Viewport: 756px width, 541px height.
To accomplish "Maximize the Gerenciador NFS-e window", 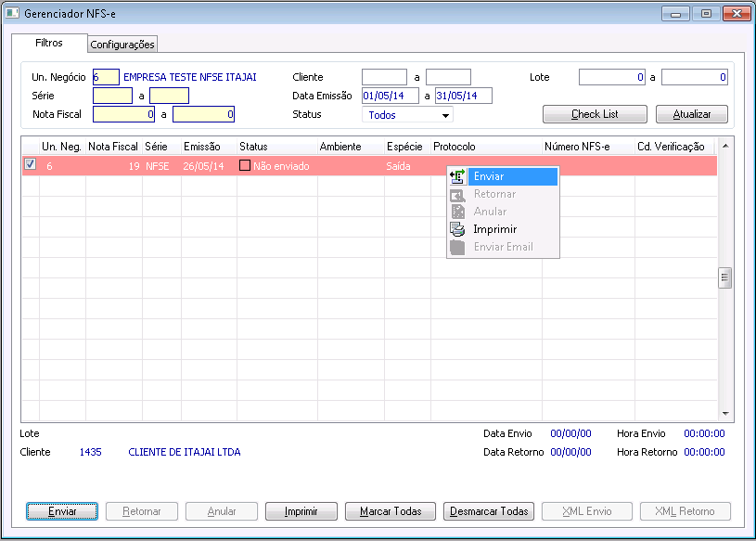I will point(706,14).
